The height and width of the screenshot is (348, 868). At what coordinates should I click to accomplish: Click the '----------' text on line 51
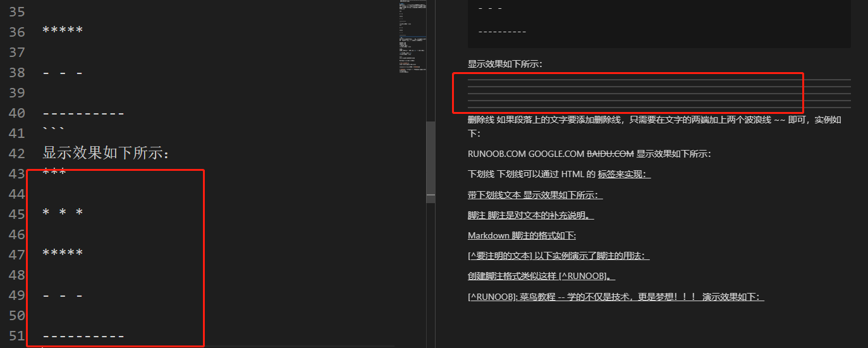(x=83, y=337)
